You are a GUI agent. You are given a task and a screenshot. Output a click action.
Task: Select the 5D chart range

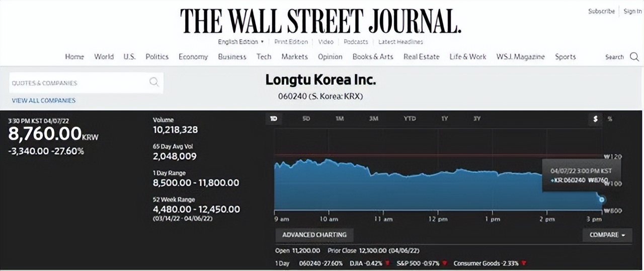tap(306, 119)
